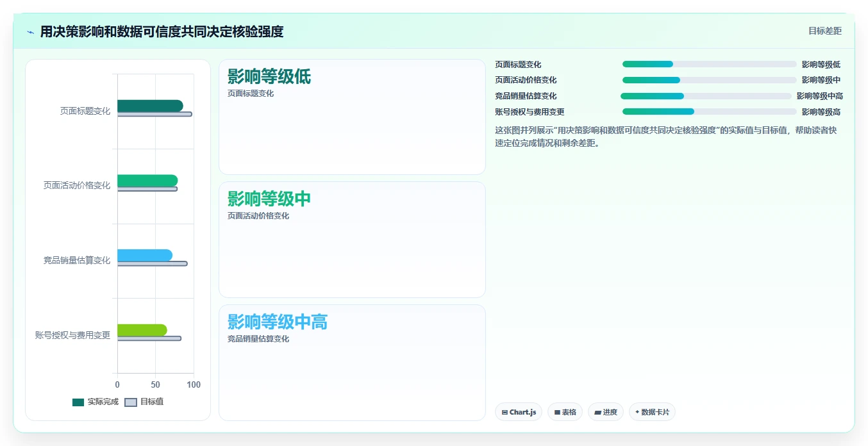Select the 数据卡片 tag chip
The width and height of the screenshot is (868, 446).
pos(652,412)
